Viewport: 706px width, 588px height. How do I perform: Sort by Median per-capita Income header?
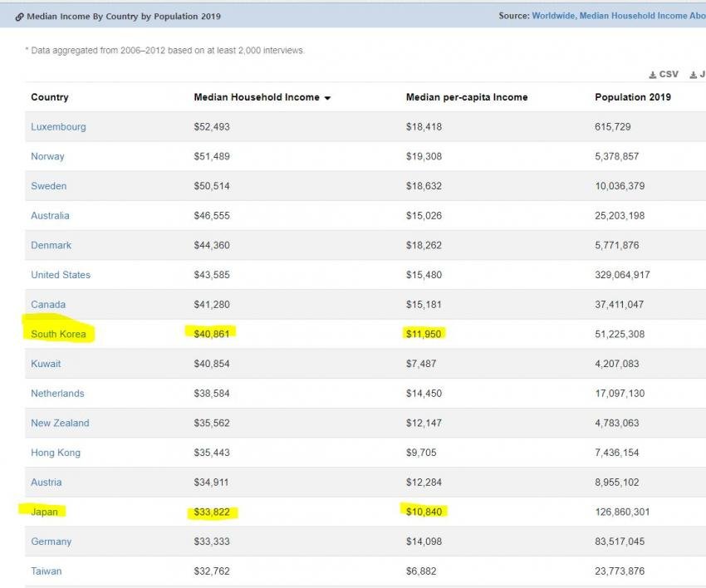466,97
